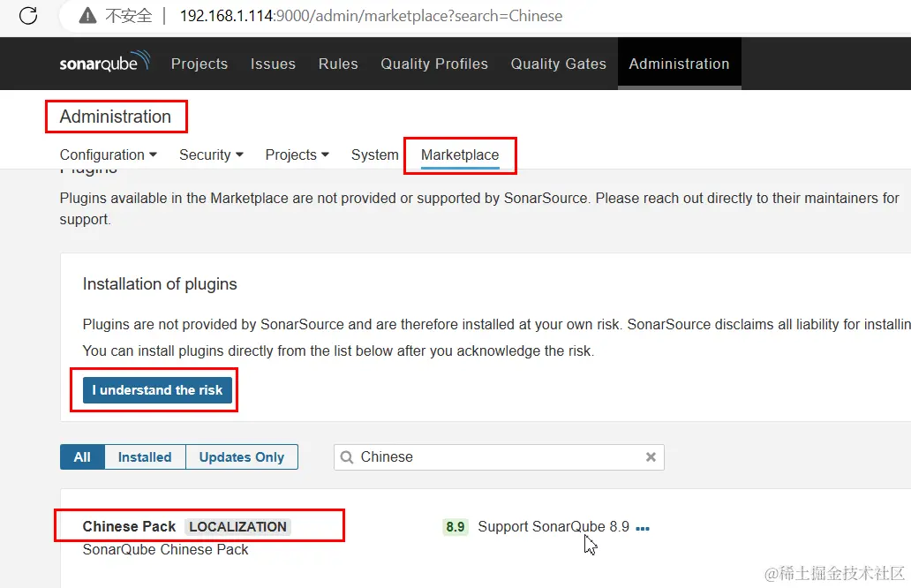The height and width of the screenshot is (588, 911).
Task: Open the Projects dropdown under Administration
Action: point(297,155)
